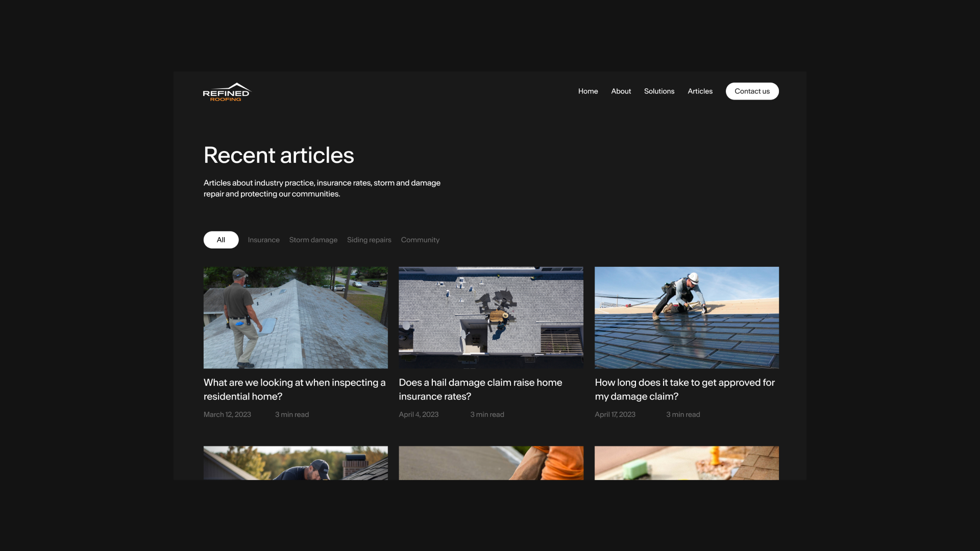Click the bottom-middle orange glove thumbnail
This screenshot has height=551, width=980.
tap(491, 463)
